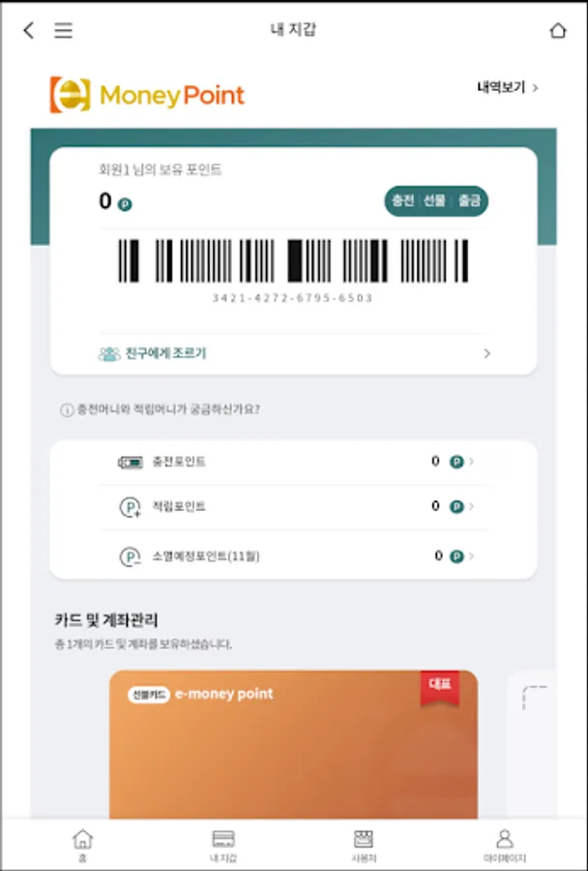Tap the 적립포인트 P-plus icon

pyautogui.click(x=131, y=507)
